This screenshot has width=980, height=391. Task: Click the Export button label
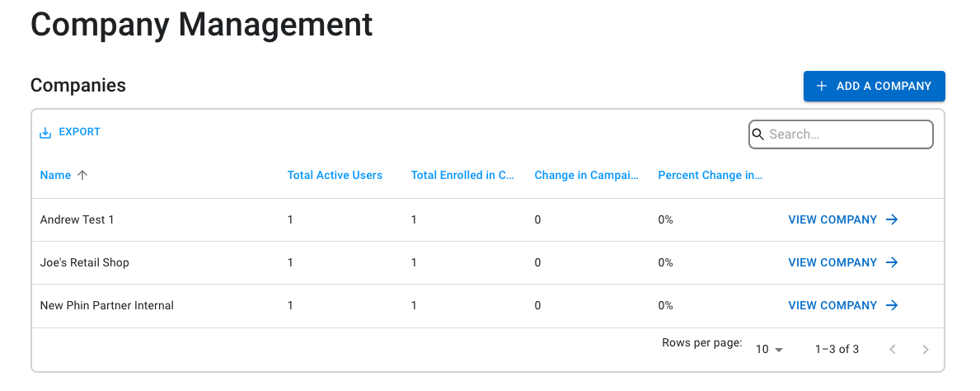(x=79, y=132)
